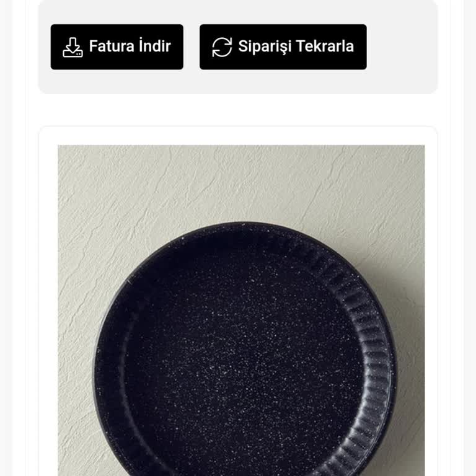Viewport: 476px width, 476px height.
Task: Tap the word 'İndir' on the invoice button
Action: pyautogui.click(x=155, y=45)
